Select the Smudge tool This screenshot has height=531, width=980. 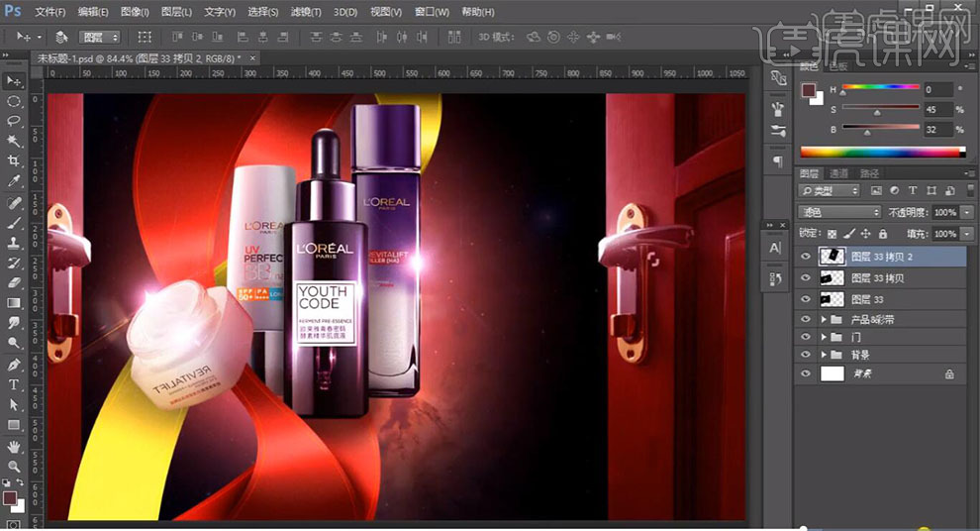[13, 323]
